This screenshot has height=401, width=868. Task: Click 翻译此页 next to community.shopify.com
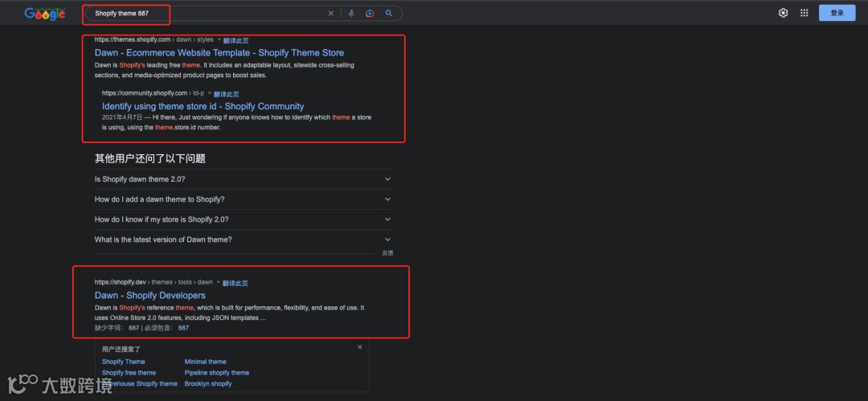[x=227, y=94]
